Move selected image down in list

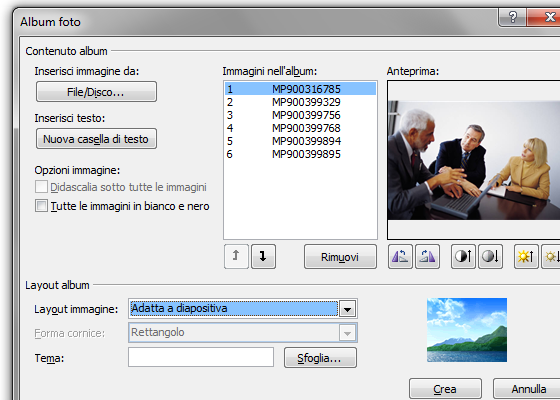pos(264,256)
